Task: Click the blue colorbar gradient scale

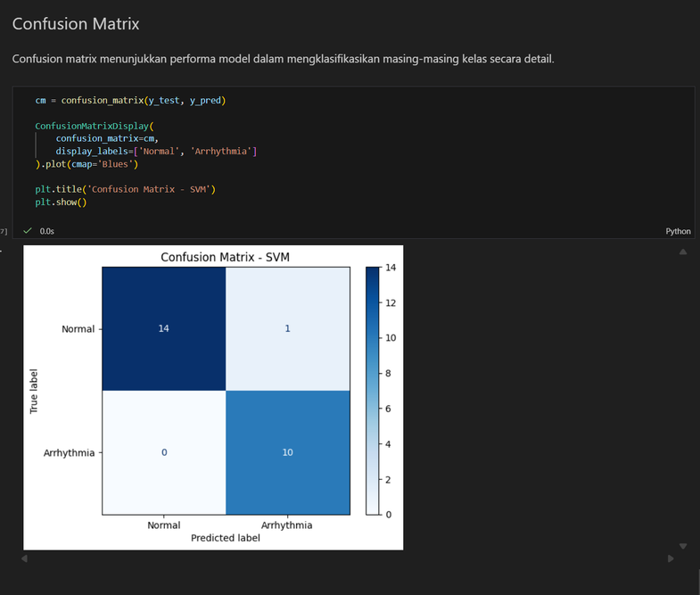Action: point(372,391)
